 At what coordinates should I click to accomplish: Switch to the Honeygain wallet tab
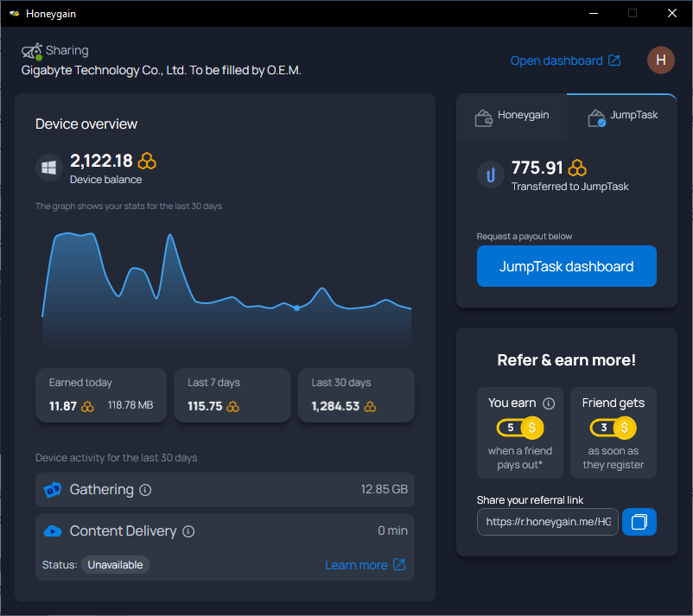point(512,117)
